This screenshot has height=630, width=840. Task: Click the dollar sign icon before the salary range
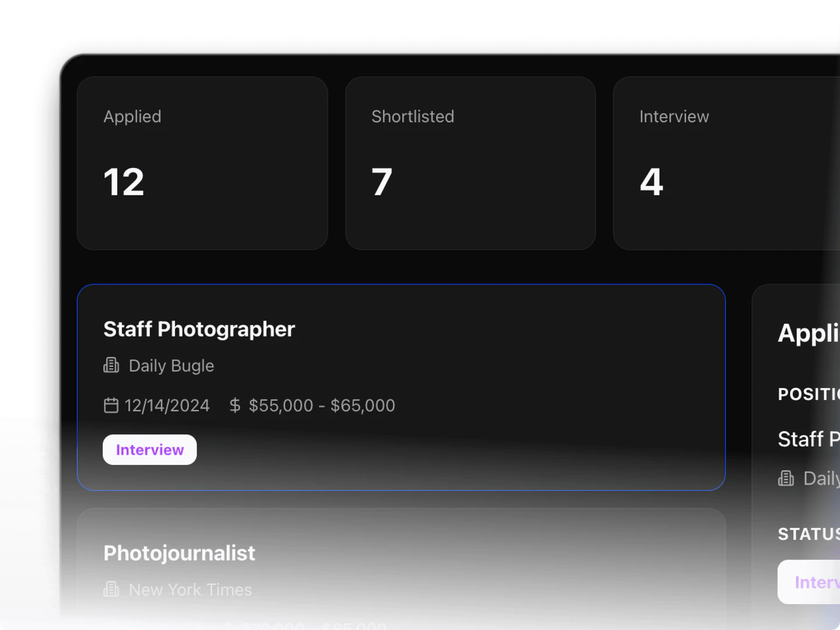235,405
